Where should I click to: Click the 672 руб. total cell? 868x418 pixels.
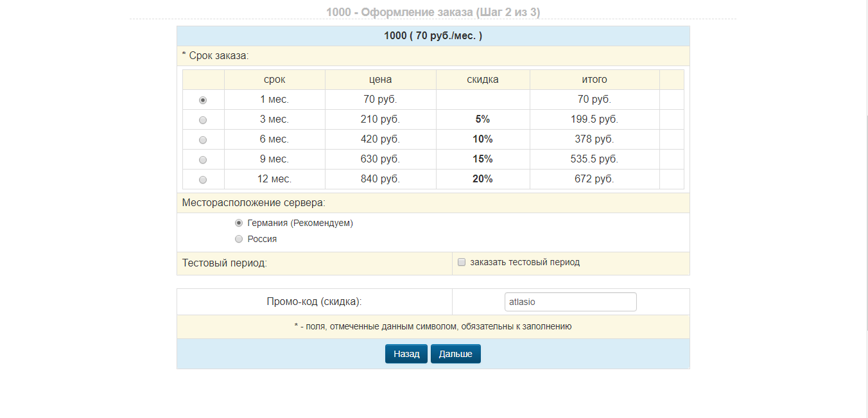pos(594,179)
